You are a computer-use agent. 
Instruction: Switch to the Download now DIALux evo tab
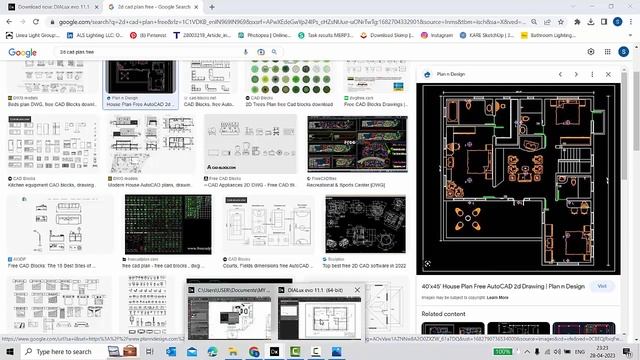[x=53, y=7]
